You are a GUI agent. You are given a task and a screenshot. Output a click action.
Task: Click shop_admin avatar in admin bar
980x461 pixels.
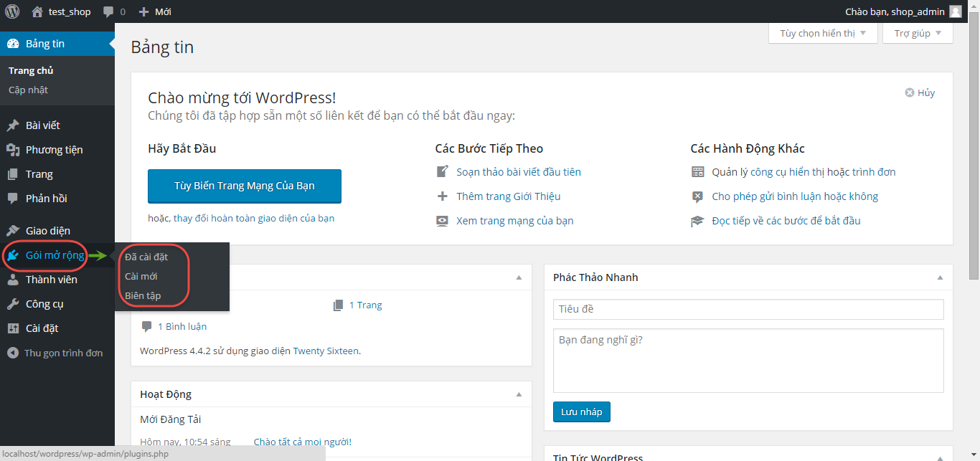click(x=956, y=11)
